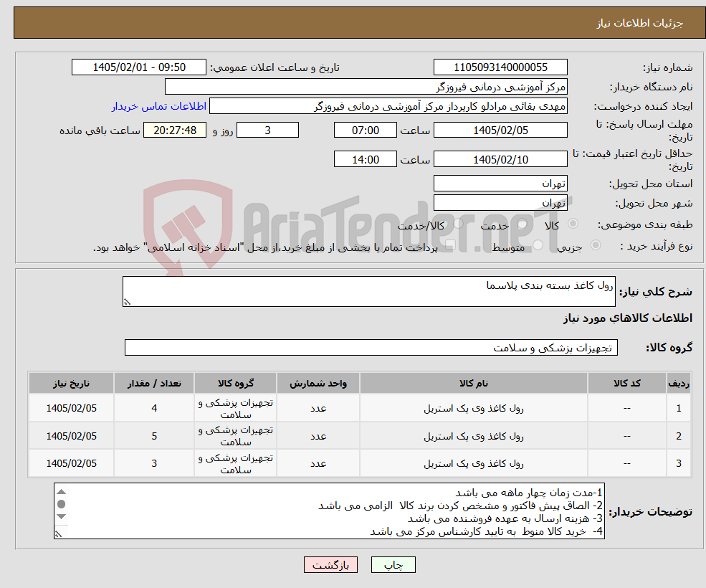706x588 pixels.
Task: Click item name in table row 2
Action: tap(473, 436)
